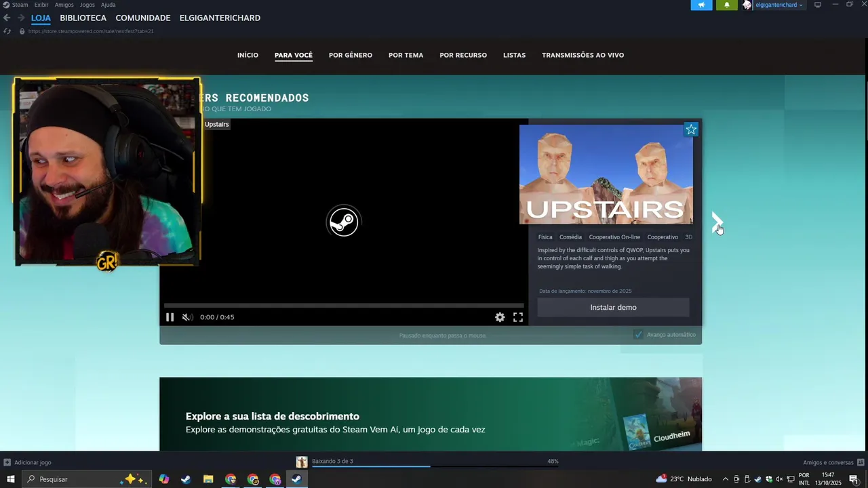Select the LISTAS tab
Viewport: 868px width, 488px height.
point(514,56)
